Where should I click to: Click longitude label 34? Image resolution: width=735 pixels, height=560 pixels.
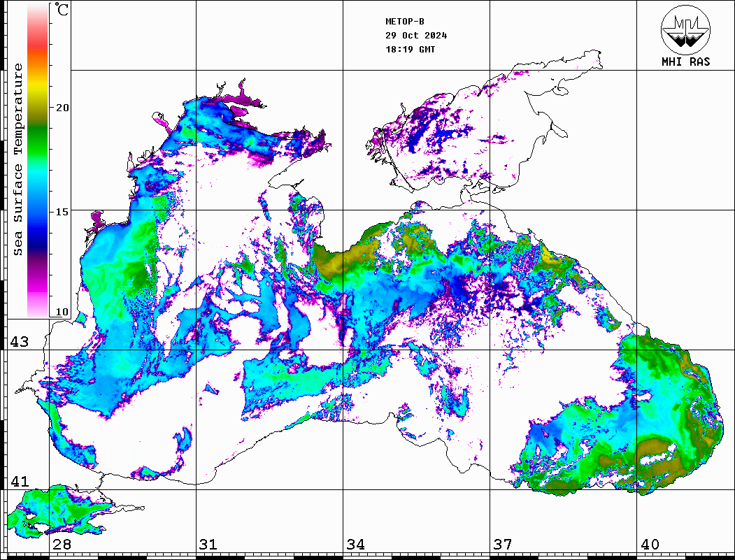click(355, 545)
